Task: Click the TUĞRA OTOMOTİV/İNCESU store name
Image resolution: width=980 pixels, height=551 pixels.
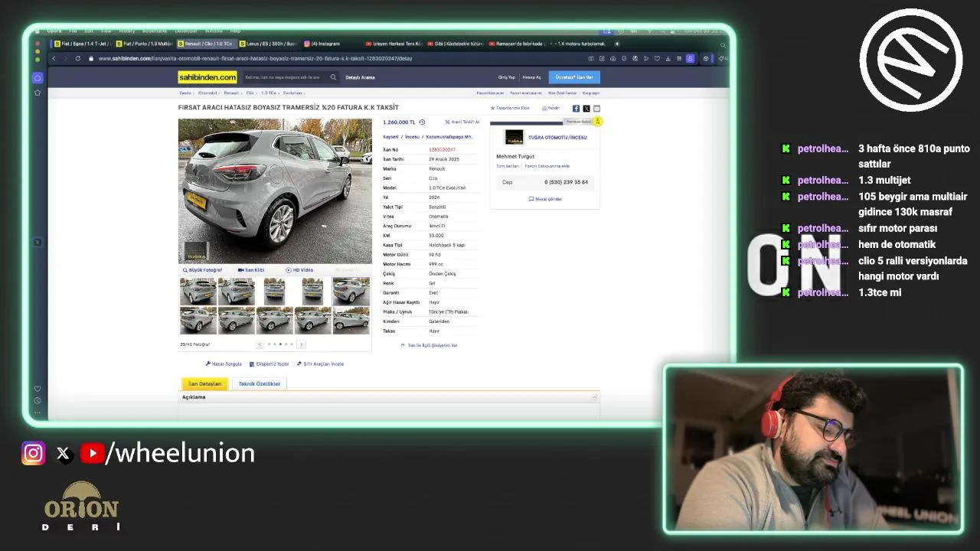Action: click(x=557, y=138)
